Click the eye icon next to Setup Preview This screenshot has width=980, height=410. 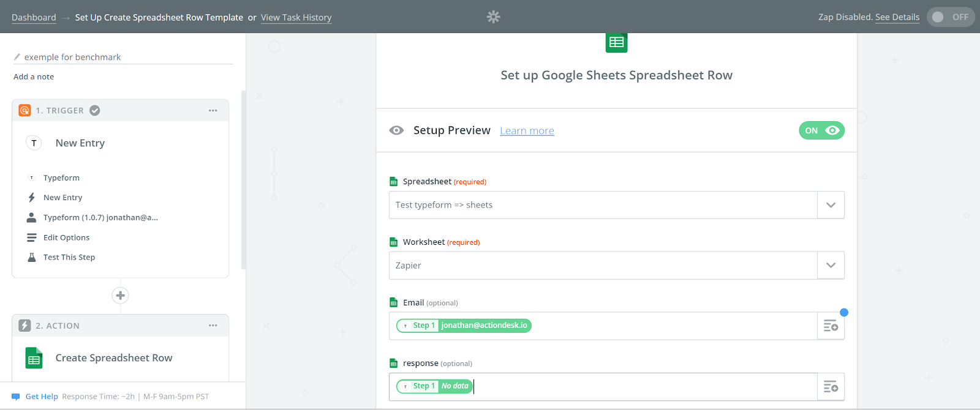pyautogui.click(x=396, y=130)
